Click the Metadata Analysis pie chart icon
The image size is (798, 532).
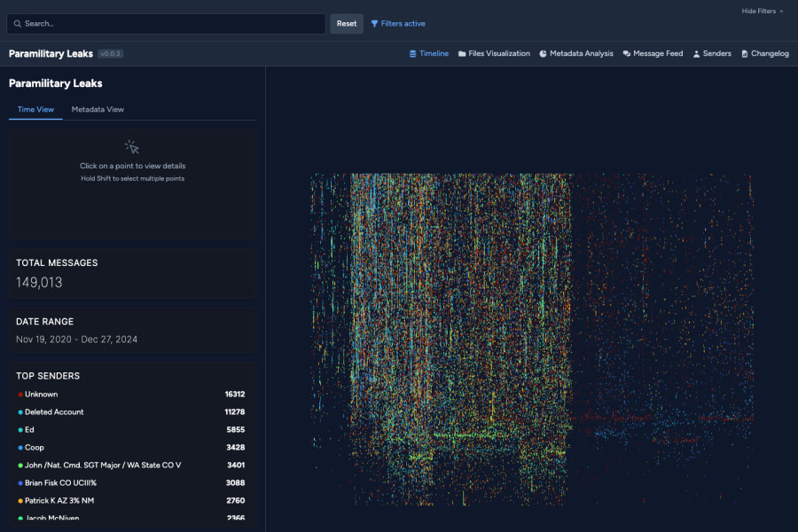(543, 53)
